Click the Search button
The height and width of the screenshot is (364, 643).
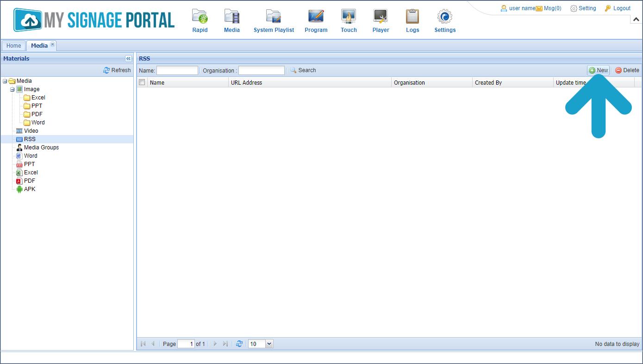(303, 70)
